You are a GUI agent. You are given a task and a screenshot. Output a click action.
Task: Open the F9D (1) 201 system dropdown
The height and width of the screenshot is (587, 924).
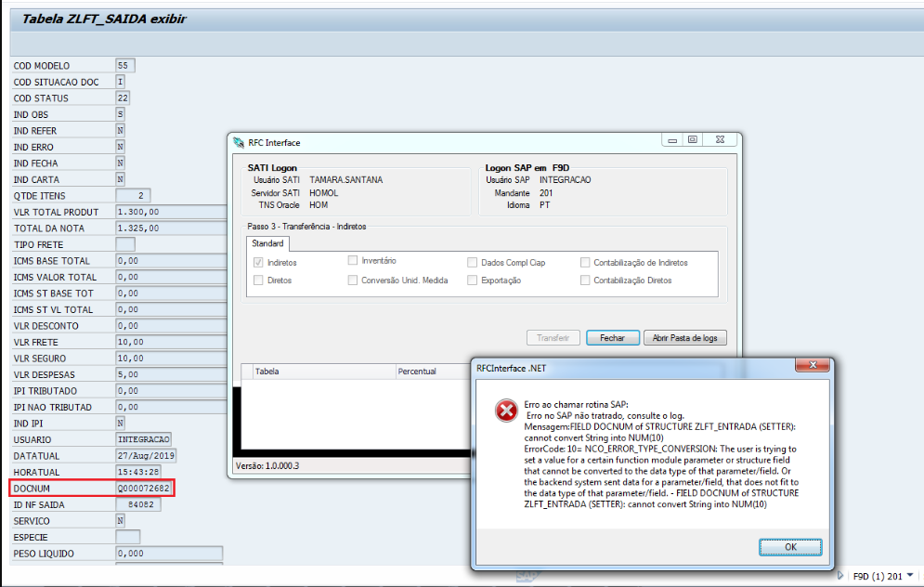(909, 576)
